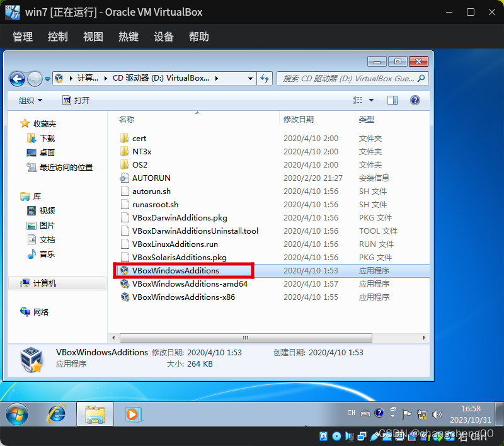Viewport: 504px width, 446px height.
Task: Select the NT3x folder
Action: (x=142, y=151)
